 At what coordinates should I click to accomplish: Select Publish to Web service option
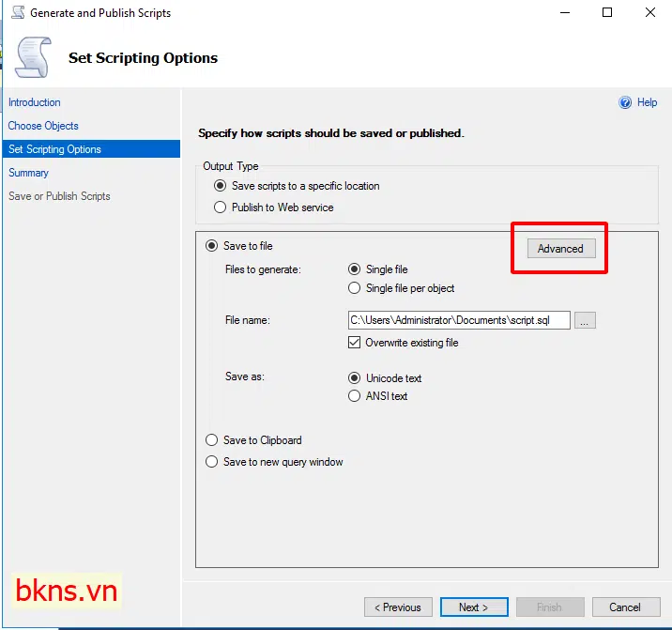pyautogui.click(x=221, y=207)
